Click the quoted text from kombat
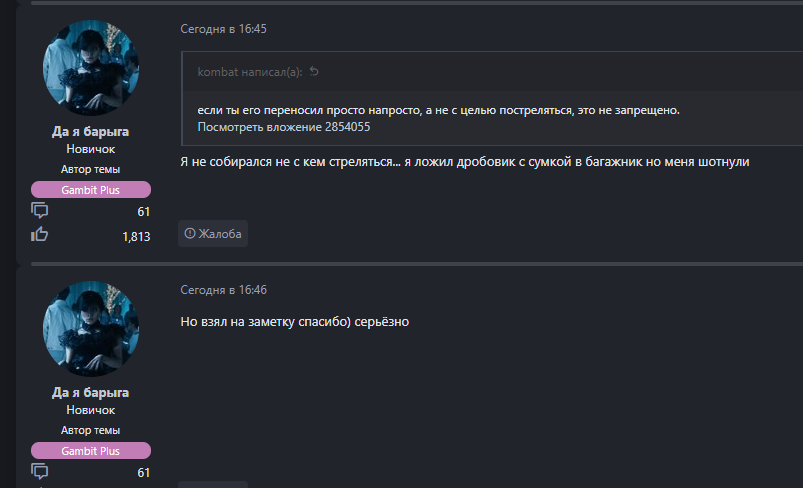Viewport: 803px width, 488px height. tap(438, 109)
